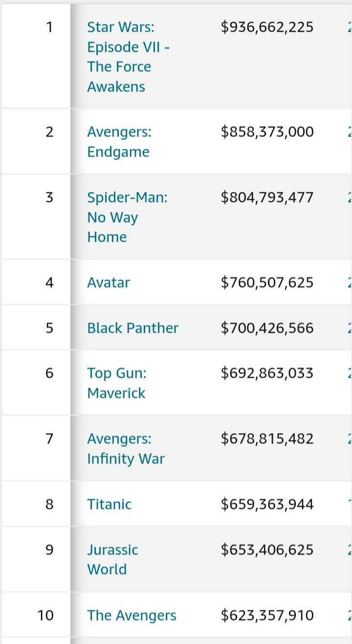Image resolution: width=352 pixels, height=644 pixels.
Task: Select the Jurassic World link
Action: click(x=113, y=559)
